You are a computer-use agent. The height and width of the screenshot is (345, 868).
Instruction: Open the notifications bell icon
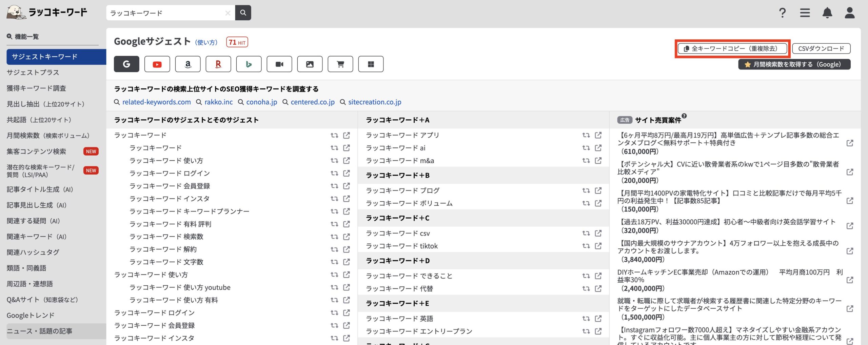827,13
